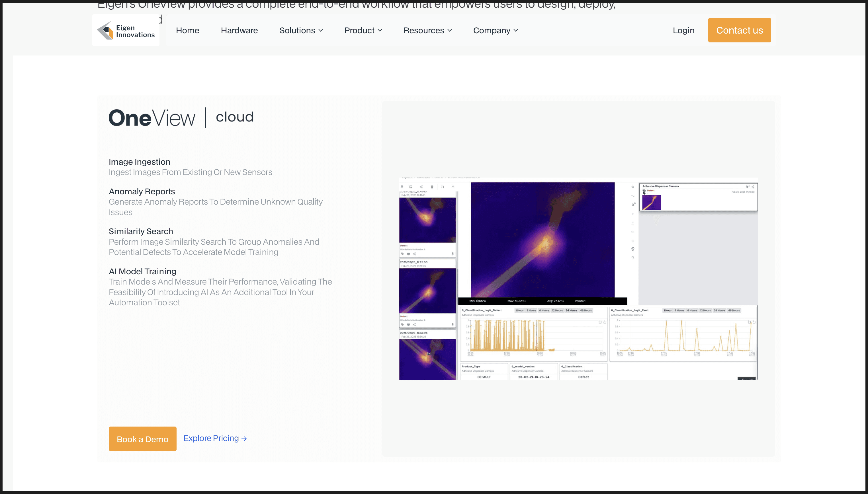This screenshot has height=494, width=868.
Task: Click sort icon in dashboard image toolbar
Action: click(x=442, y=187)
